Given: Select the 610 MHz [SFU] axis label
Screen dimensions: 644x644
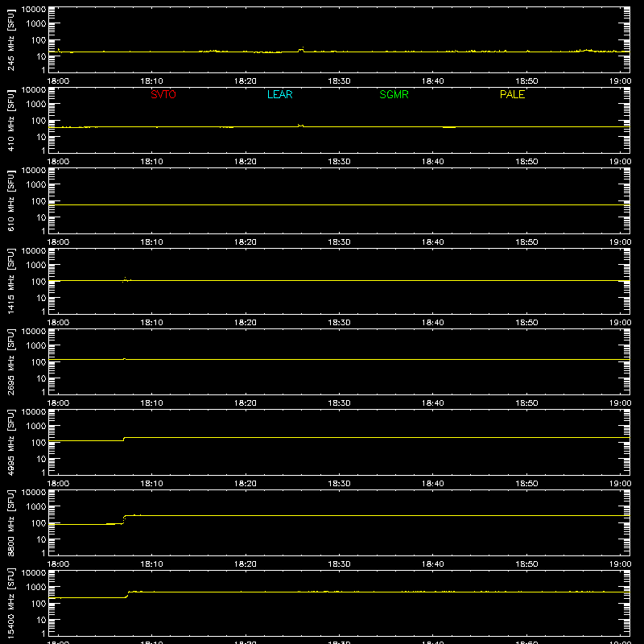Looking at the screenshot, I should point(11,201).
